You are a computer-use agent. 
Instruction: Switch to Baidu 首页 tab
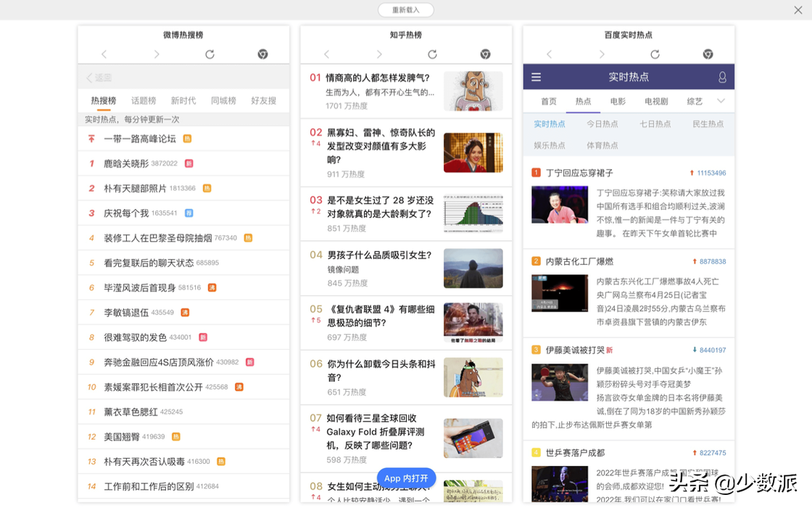click(549, 101)
